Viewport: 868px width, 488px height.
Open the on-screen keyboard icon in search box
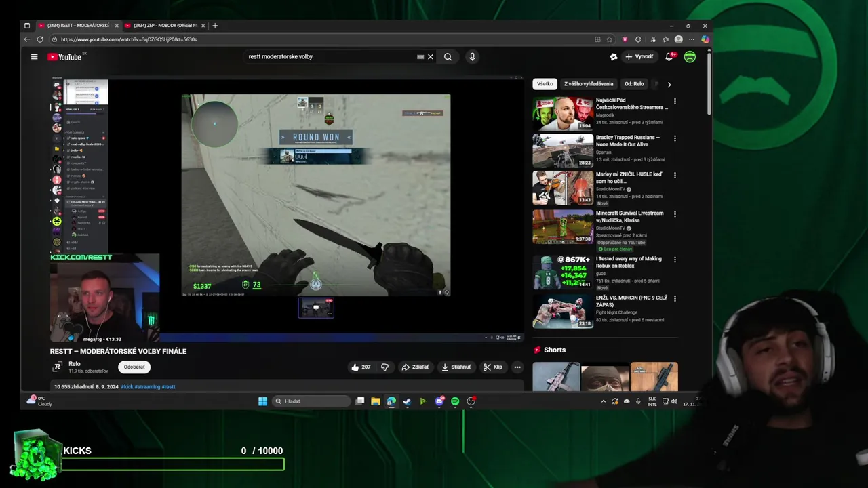[x=420, y=57]
